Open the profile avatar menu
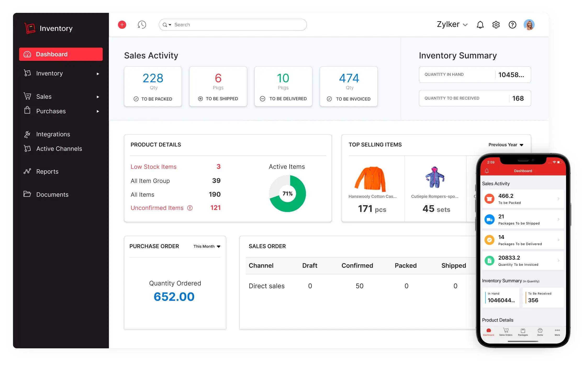The width and height of the screenshot is (588, 365). coord(529,24)
